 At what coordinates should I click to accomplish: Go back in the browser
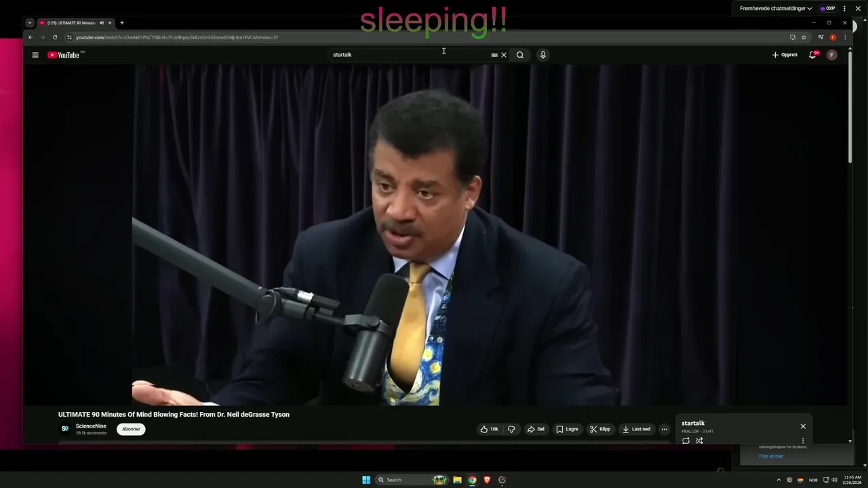click(x=30, y=37)
